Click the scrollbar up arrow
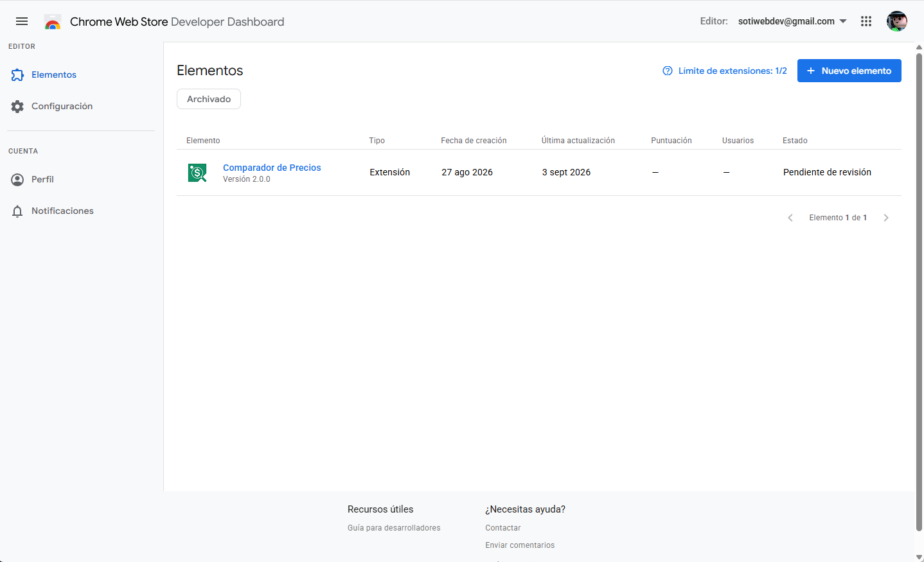The height and width of the screenshot is (562, 924). coord(919,47)
